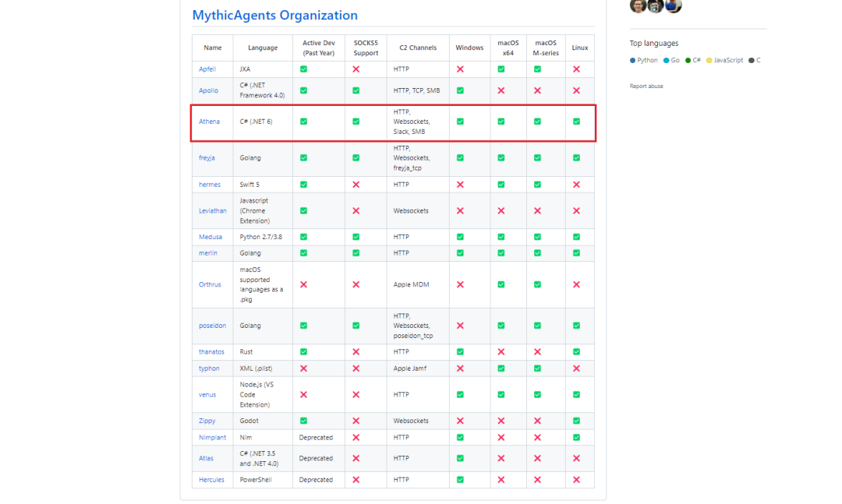Click the Report abuse link

tap(646, 86)
